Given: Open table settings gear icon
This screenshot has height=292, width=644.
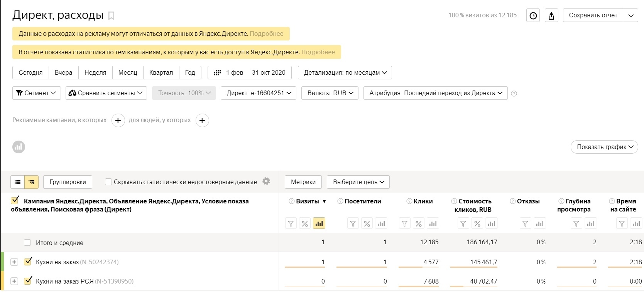Looking at the screenshot, I should pos(266,181).
